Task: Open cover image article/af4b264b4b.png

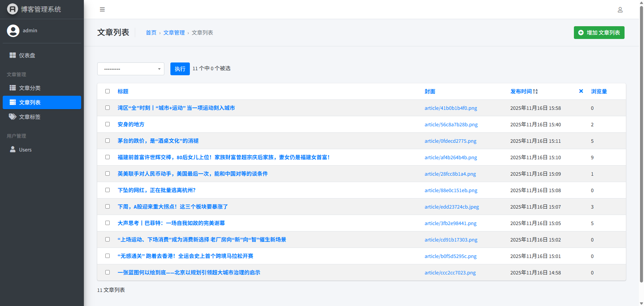Action: (451, 158)
